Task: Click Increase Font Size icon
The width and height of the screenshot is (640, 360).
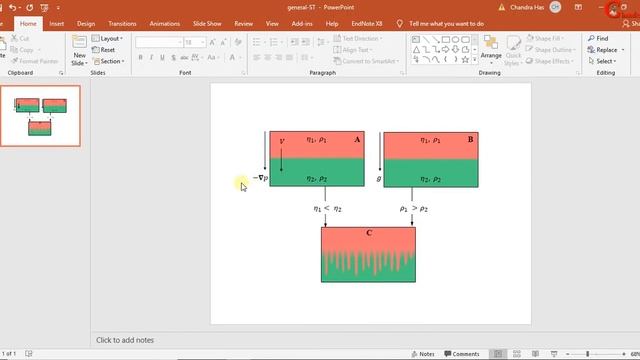Action: pyautogui.click(x=212, y=42)
